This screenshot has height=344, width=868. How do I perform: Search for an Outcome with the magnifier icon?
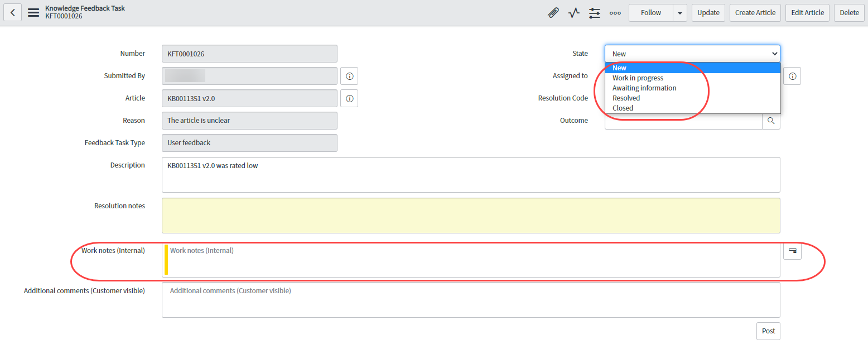(x=771, y=120)
